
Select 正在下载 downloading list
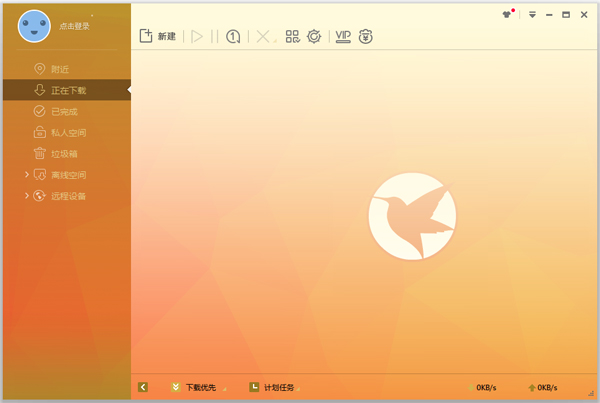click(67, 90)
